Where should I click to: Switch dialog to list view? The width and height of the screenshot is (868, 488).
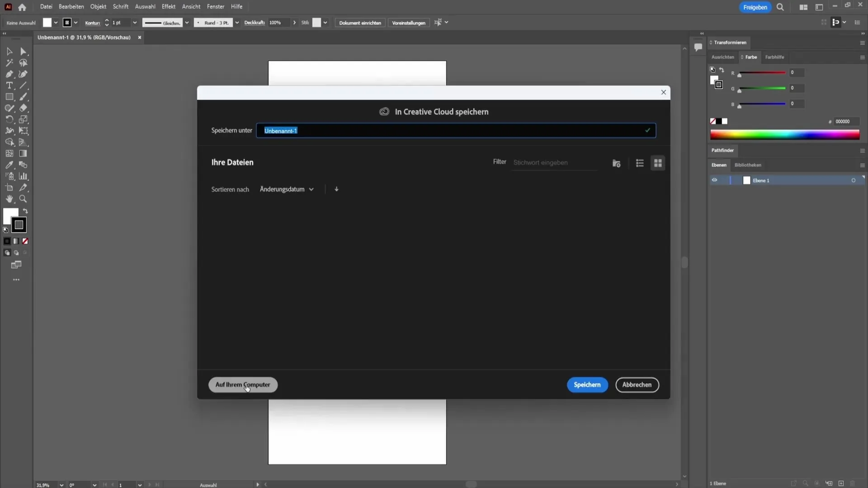pos(640,163)
